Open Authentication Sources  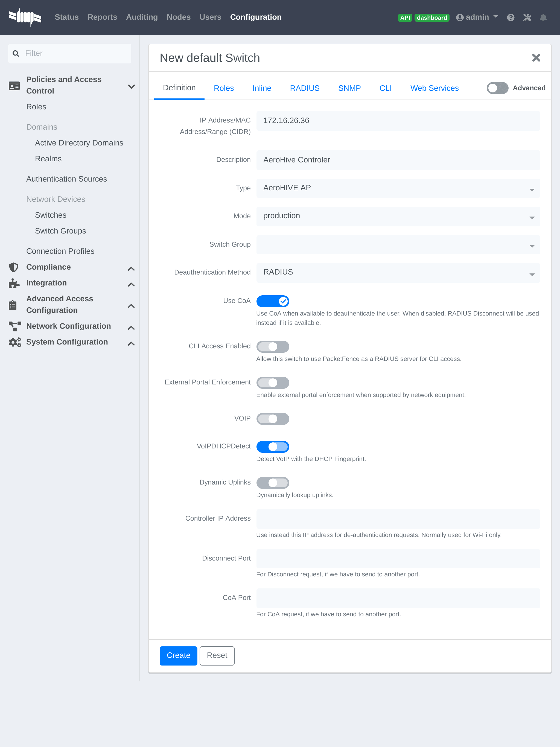tap(66, 179)
